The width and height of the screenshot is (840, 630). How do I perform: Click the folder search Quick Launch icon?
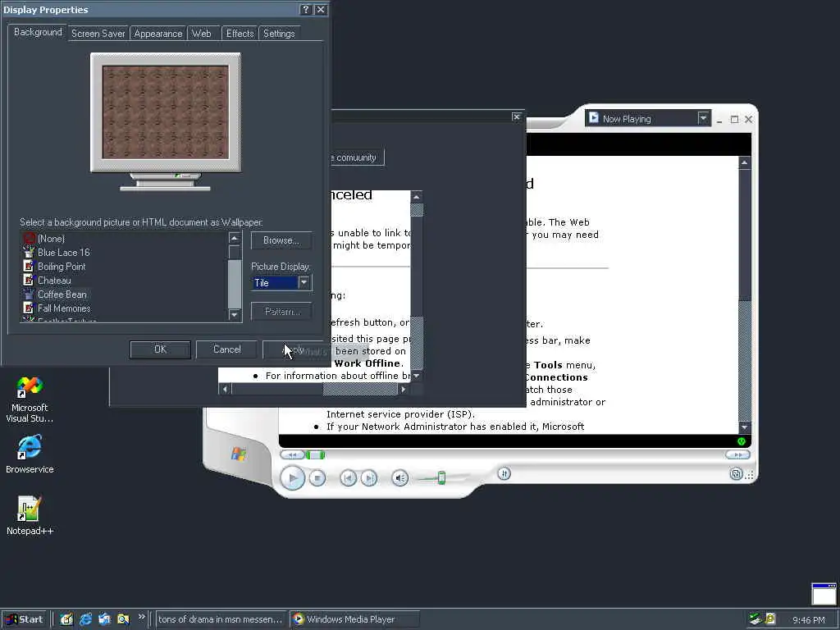123,619
